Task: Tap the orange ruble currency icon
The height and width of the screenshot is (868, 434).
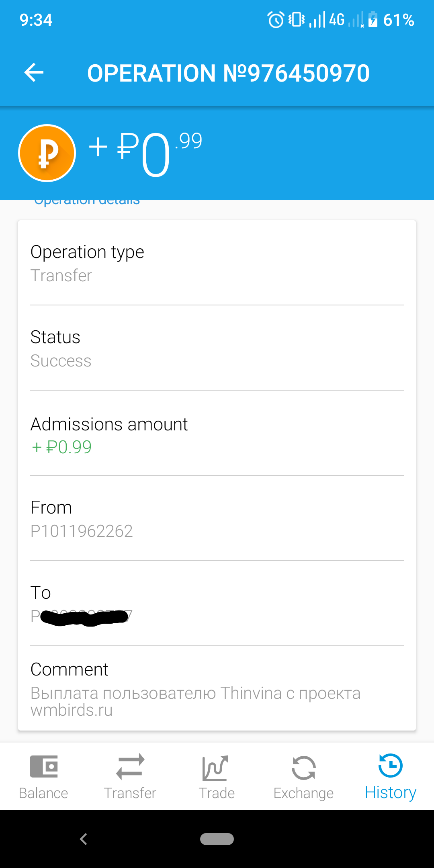Action: (47, 153)
